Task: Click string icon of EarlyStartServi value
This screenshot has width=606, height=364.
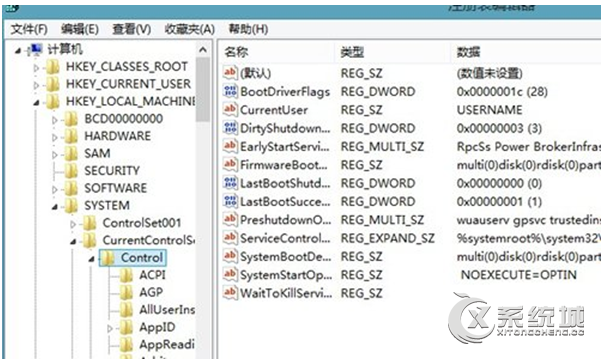Action: click(230, 146)
